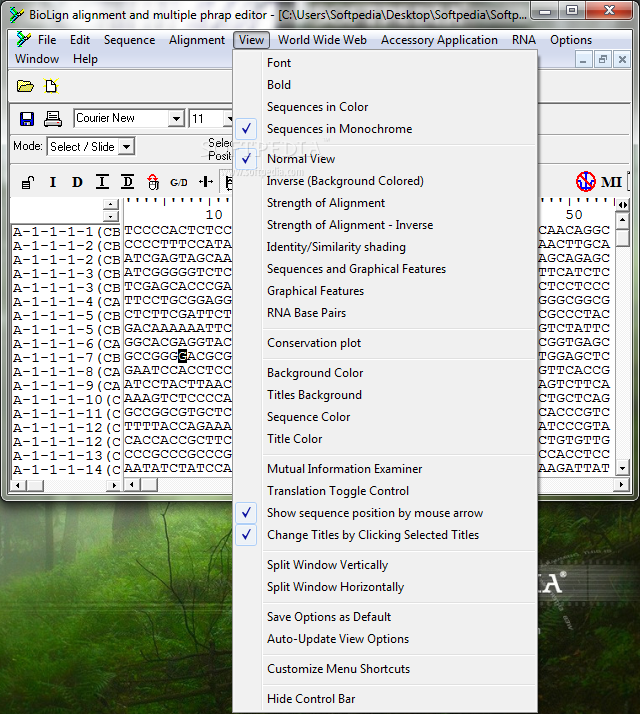Screen dimensions: 640x714
Task: Choose Titles Background option
Action: coord(314,395)
